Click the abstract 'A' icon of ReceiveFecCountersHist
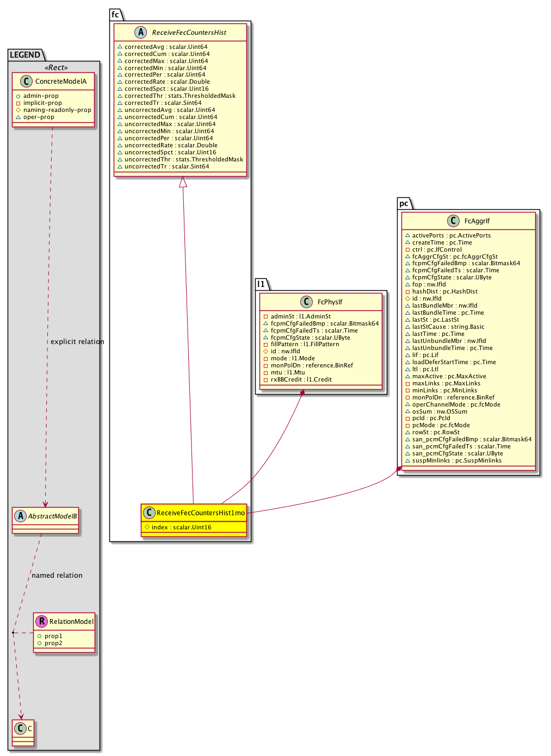Image resolution: width=551 pixels, height=756 pixels. pyautogui.click(x=141, y=33)
